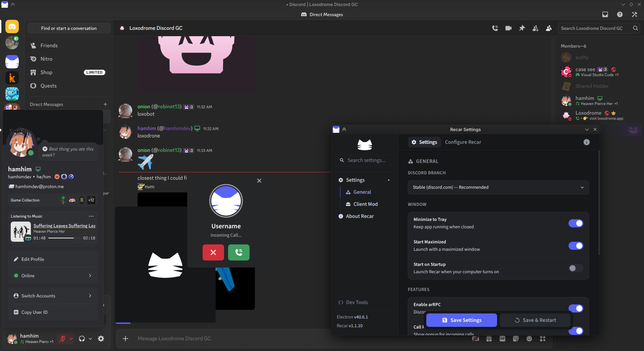Viewport: 644px width, 351px height.
Task: Focus the Message Loxodrome Discord GC field
Action: (x=235, y=339)
